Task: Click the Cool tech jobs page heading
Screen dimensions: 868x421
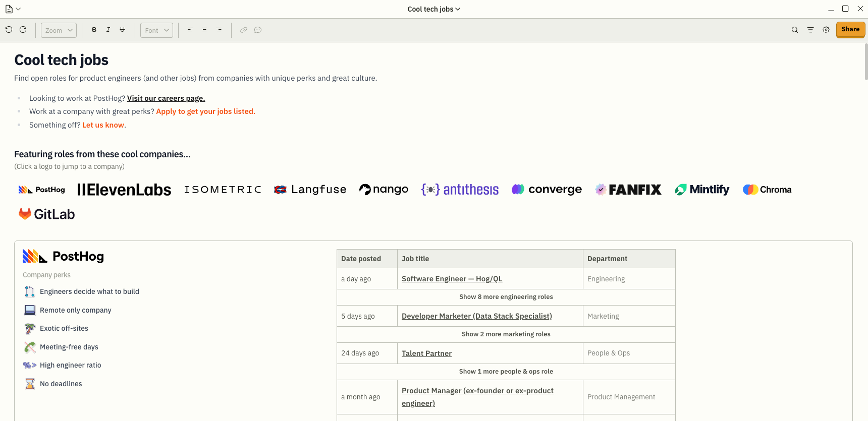Action: click(62, 60)
